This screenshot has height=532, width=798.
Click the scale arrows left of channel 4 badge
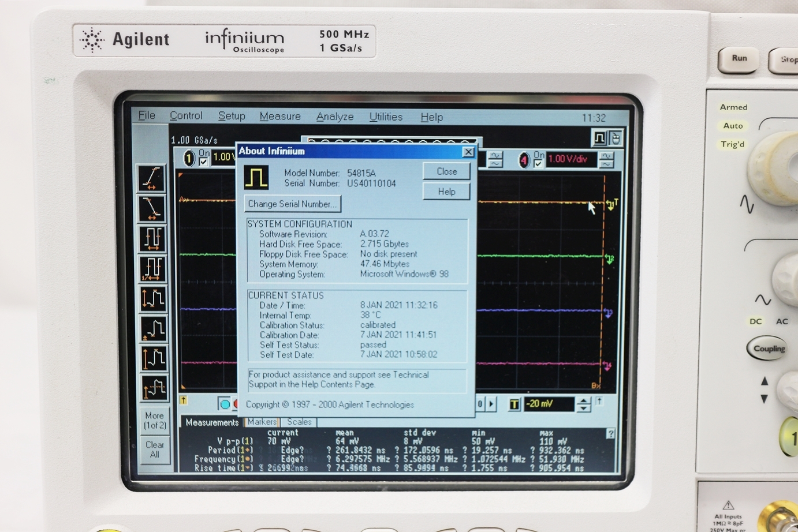click(x=495, y=159)
